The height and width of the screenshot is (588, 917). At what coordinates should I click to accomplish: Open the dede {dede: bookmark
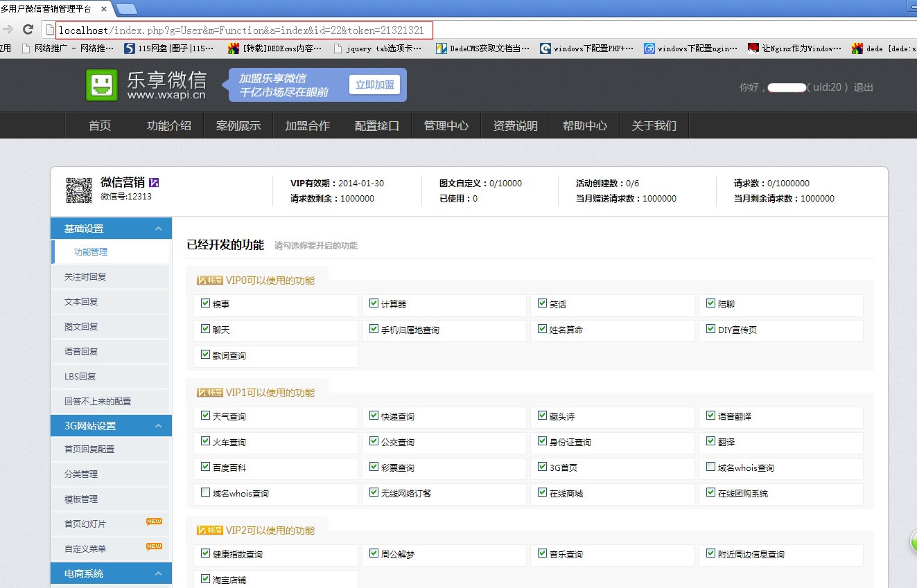884,48
